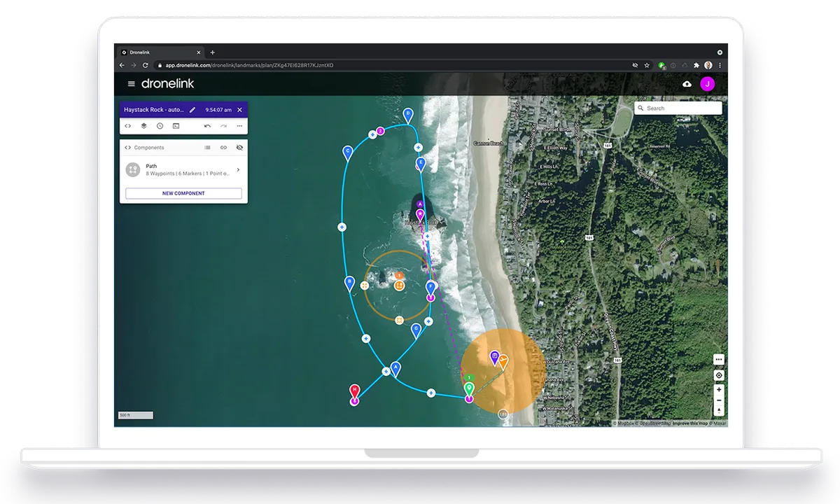Screen dimensions: 840x504
Task: Open the terminal console icon
Action: pos(176,126)
